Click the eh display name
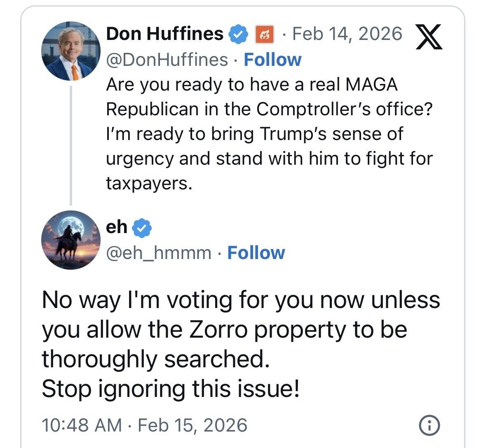 [x=117, y=227]
